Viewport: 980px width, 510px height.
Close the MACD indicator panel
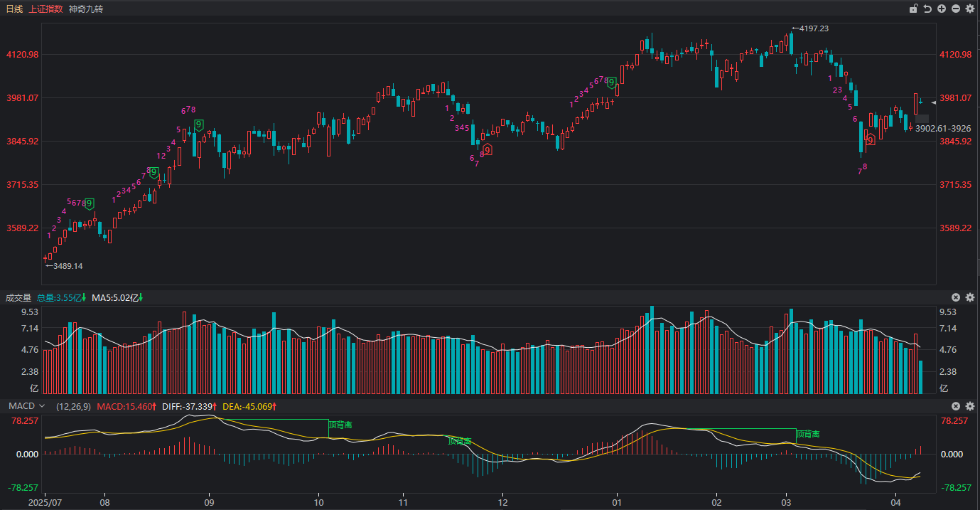coord(956,406)
